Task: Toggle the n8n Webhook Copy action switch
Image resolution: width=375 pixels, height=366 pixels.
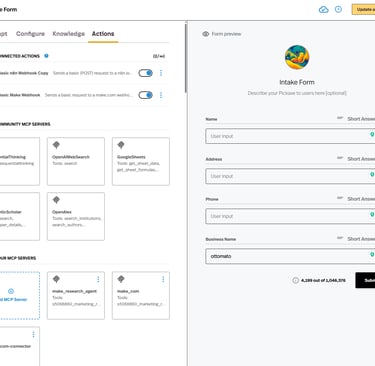Action: (146, 73)
